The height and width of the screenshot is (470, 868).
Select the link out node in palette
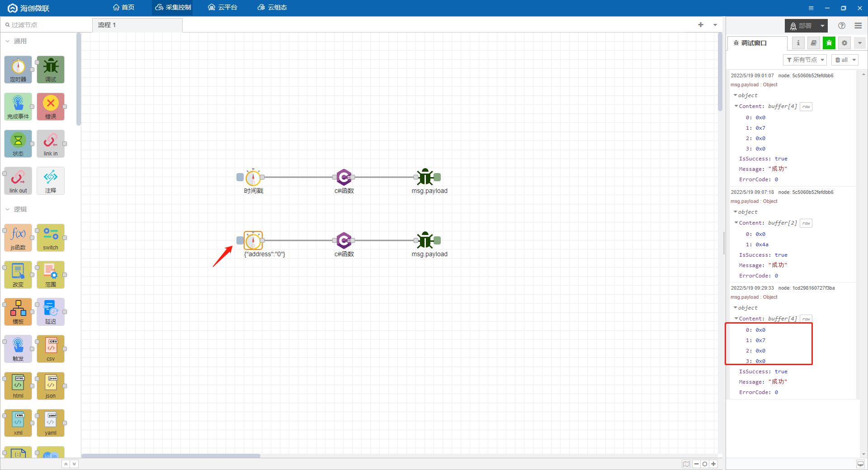(x=18, y=181)
